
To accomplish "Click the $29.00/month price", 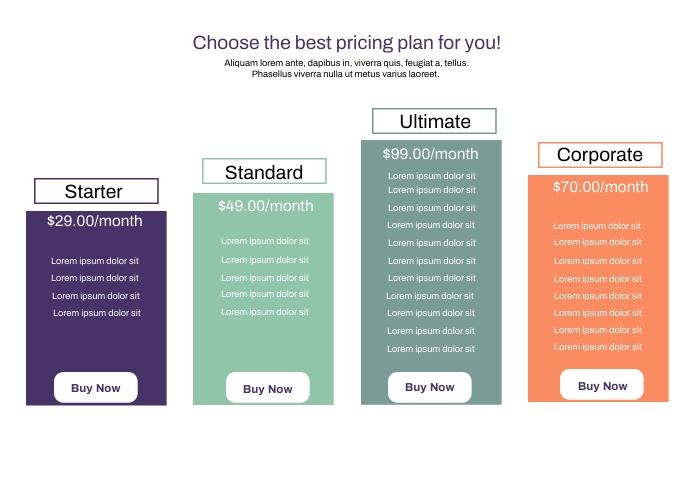I will click(95, 221).
